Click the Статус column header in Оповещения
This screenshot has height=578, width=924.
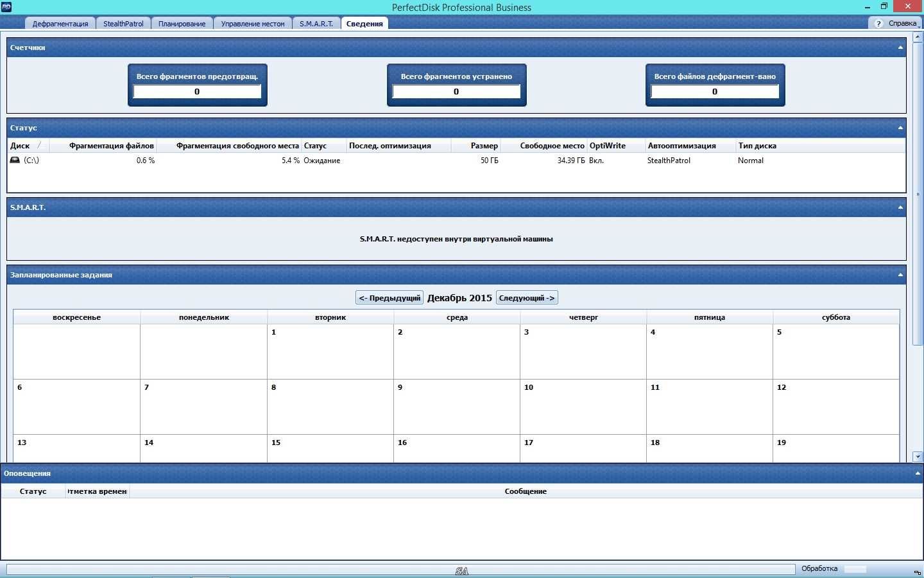click(33, 491)
